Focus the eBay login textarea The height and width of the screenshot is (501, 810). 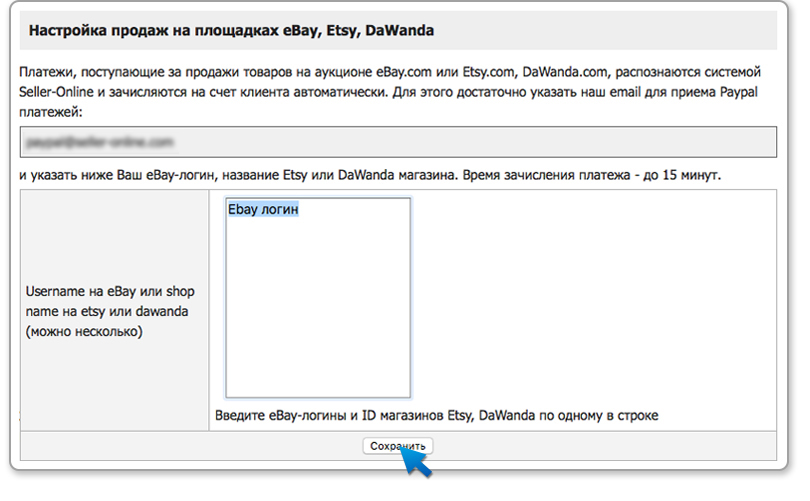(x=318, y=298)
